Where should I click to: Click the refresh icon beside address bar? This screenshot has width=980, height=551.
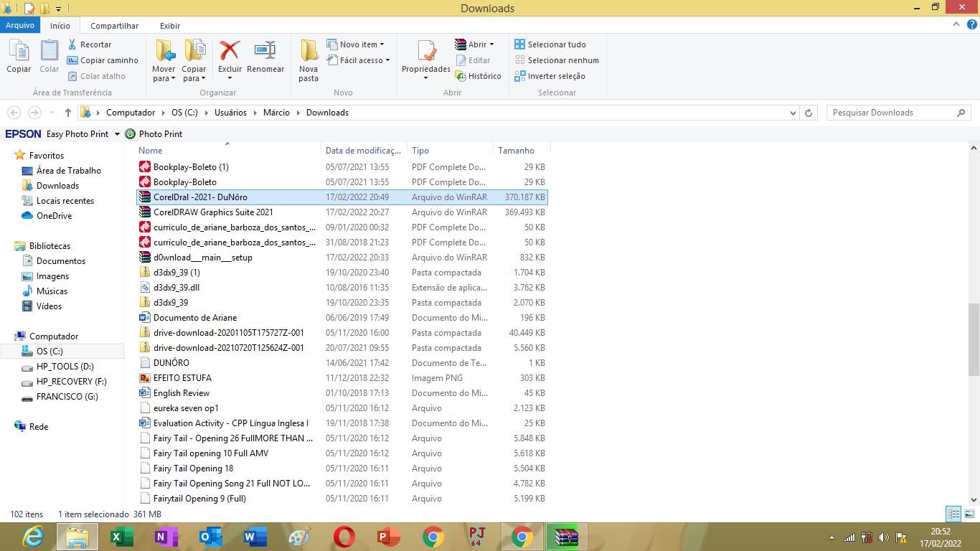[809, 113]
